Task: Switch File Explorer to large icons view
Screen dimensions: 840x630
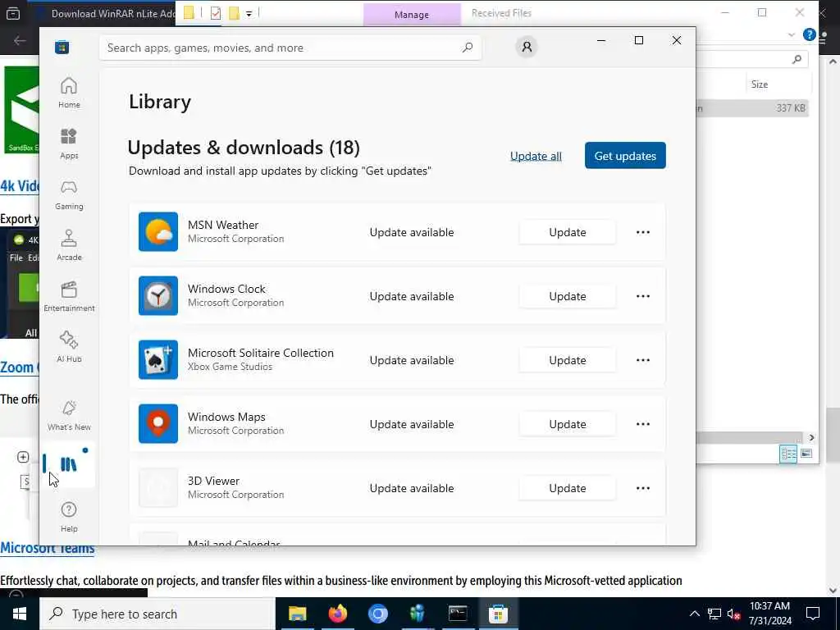Action: click(x=806, y=454)
